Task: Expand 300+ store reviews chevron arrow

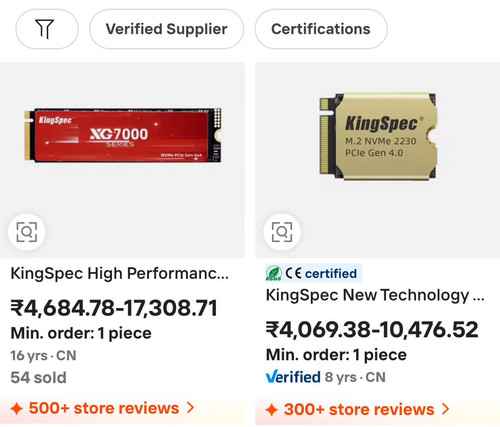Action: (x=446, y=409)
